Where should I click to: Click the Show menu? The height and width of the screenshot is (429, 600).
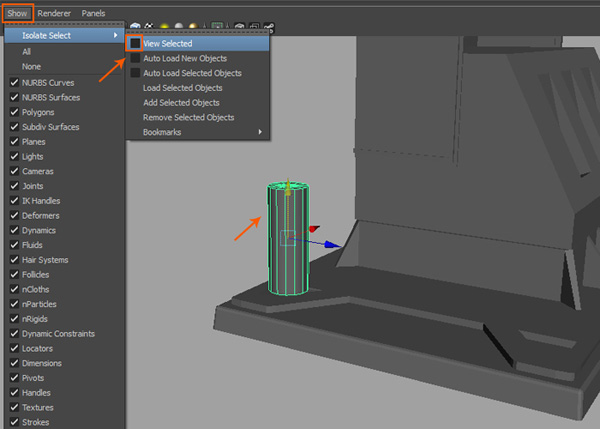click(x=17, y=13)
